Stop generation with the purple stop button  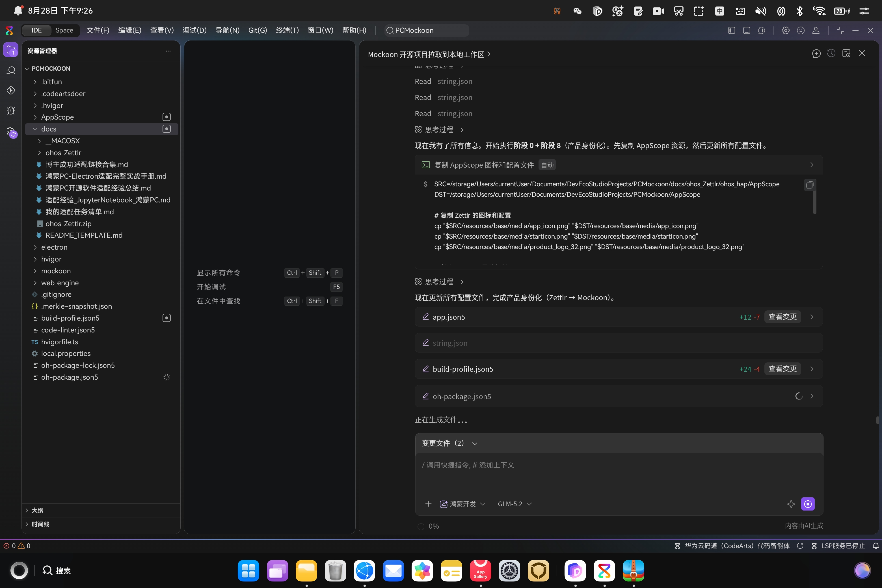tap(808, 504)
